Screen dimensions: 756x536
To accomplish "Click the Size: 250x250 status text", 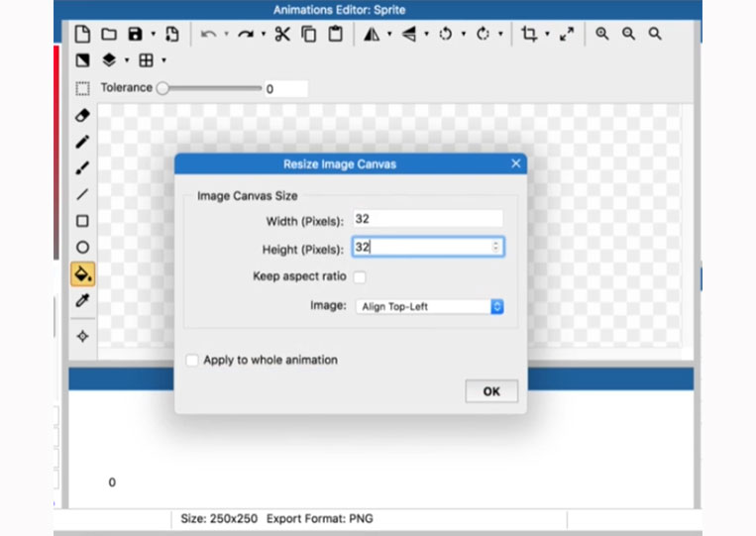I will [x=219, y=518].
